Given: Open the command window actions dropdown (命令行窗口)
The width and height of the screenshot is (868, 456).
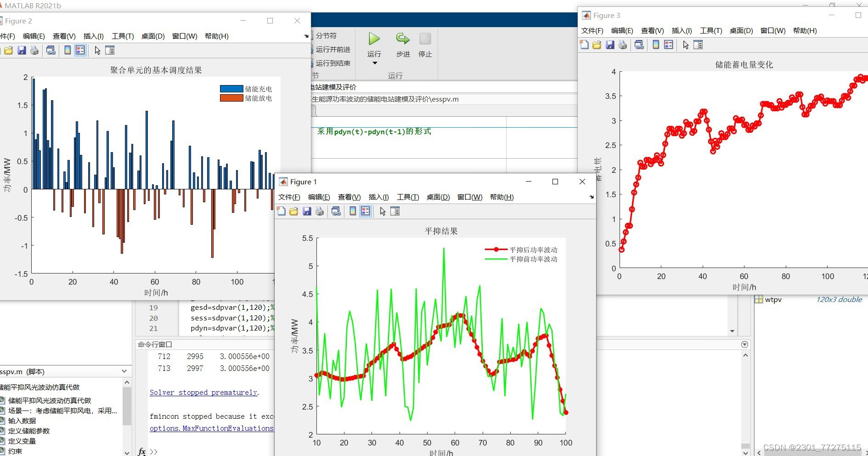Looking at the screenshot, I should tap(745, 345).
